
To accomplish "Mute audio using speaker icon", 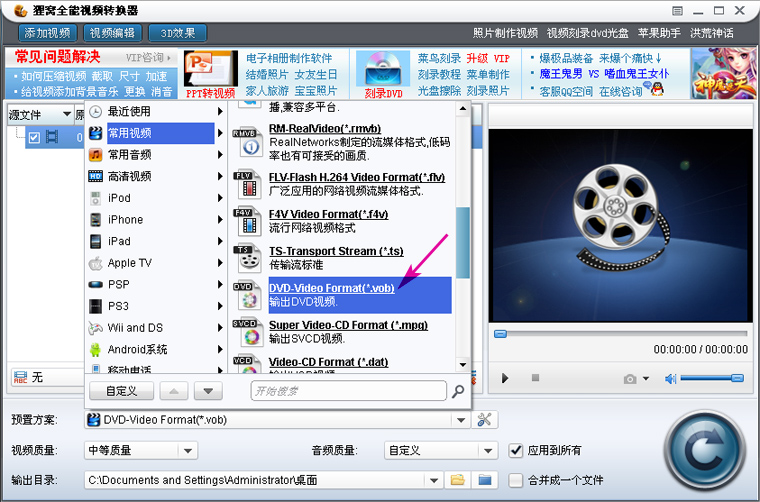I will (x=670, y=378).
